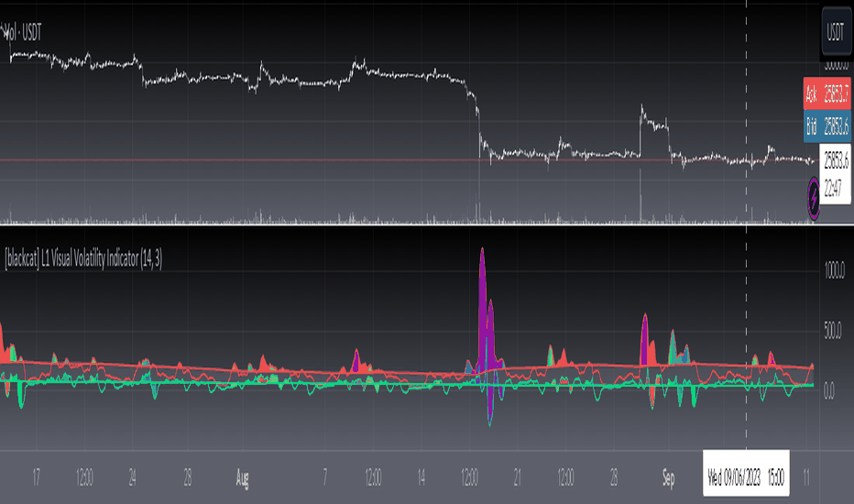The height and width of the screenshot is (504, 854).
Task: Click the 14 date on the time axis
Action: [421, 477]
